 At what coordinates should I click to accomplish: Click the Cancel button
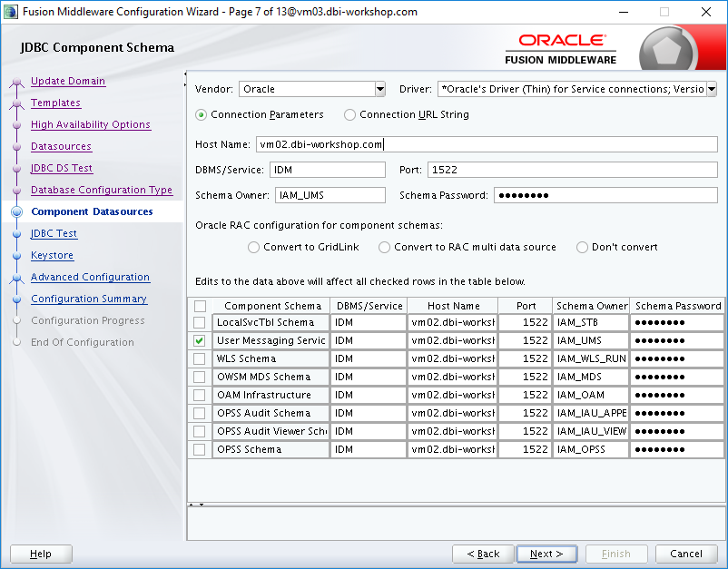[686, 554]
